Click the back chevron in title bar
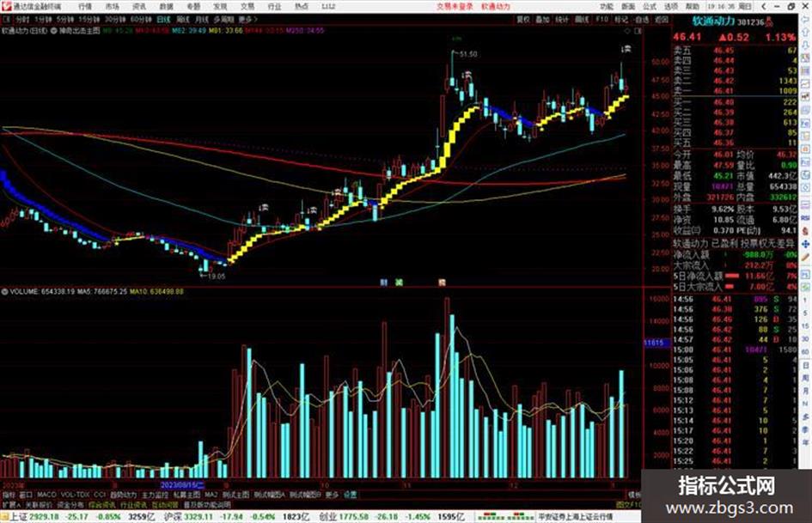This screenshot has height=523, width=812. coord(763,6)
